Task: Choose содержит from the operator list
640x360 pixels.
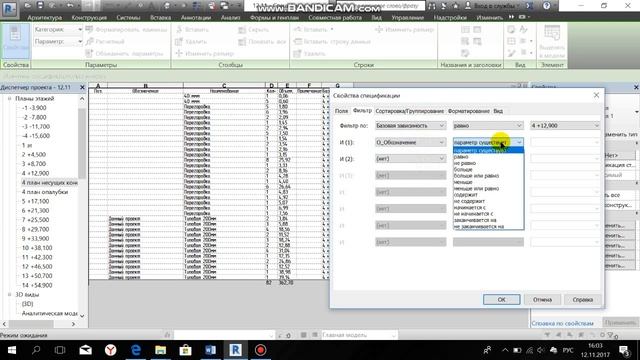Action: 466,195
